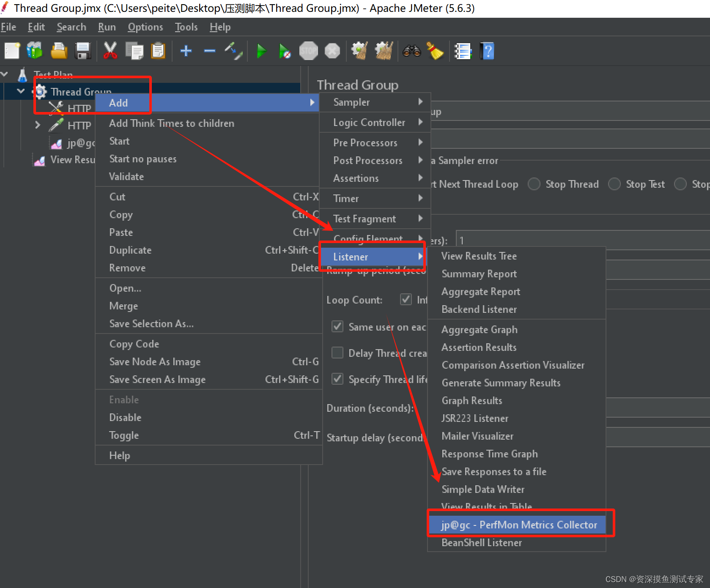
Task: Start the test with green play icon
Action: click(261, 51)
